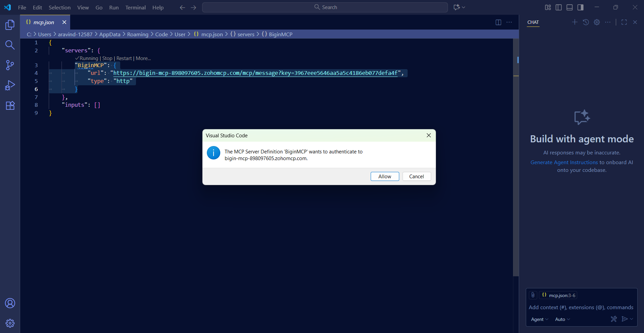Viewport: 644px width, 333px height.
Task: Open chat panel More Actions ellipsis
Action: tap(608, 22)
